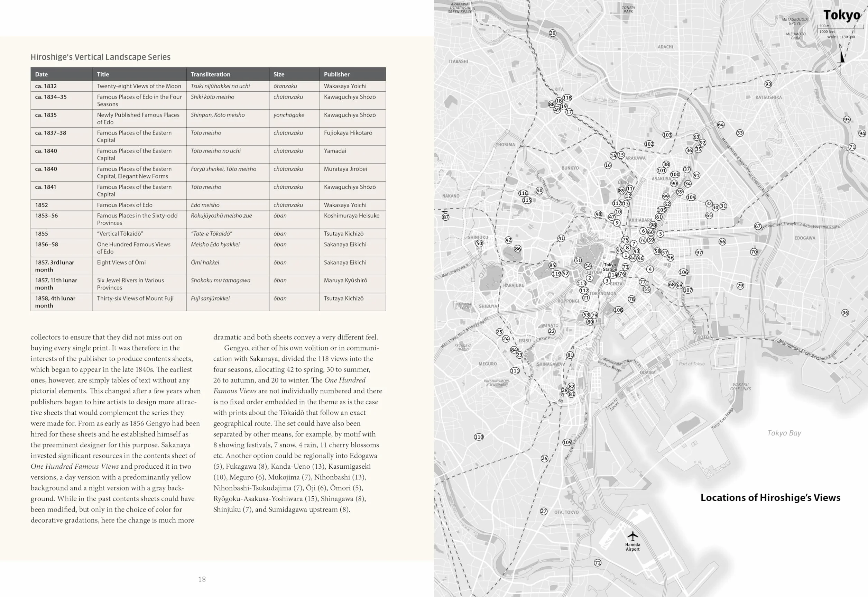Select map marker number 64
Screen dimensions: 868x597
[x=721, y=125]
